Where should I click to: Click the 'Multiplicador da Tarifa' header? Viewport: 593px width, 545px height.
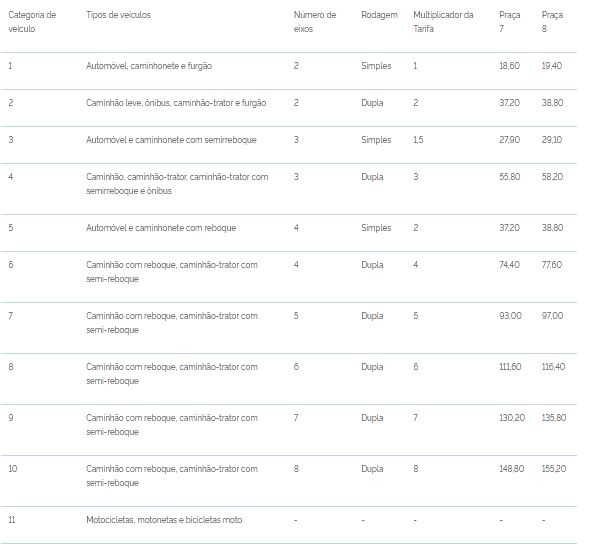[x=443, y=22]
